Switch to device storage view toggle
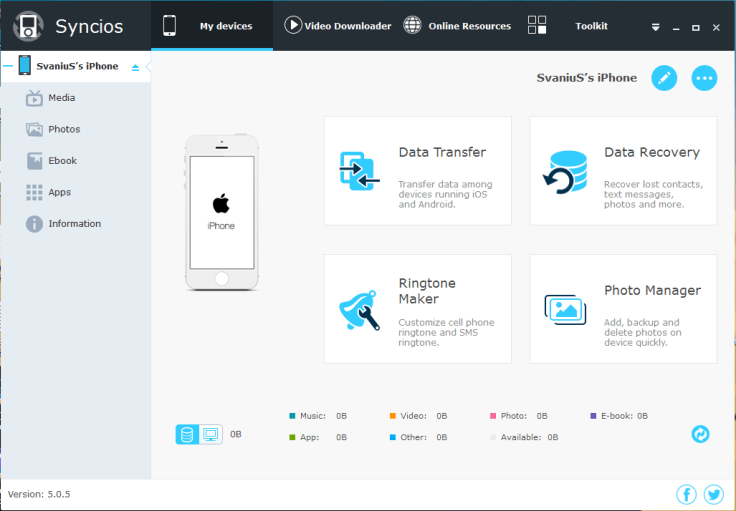 point(187,434)
